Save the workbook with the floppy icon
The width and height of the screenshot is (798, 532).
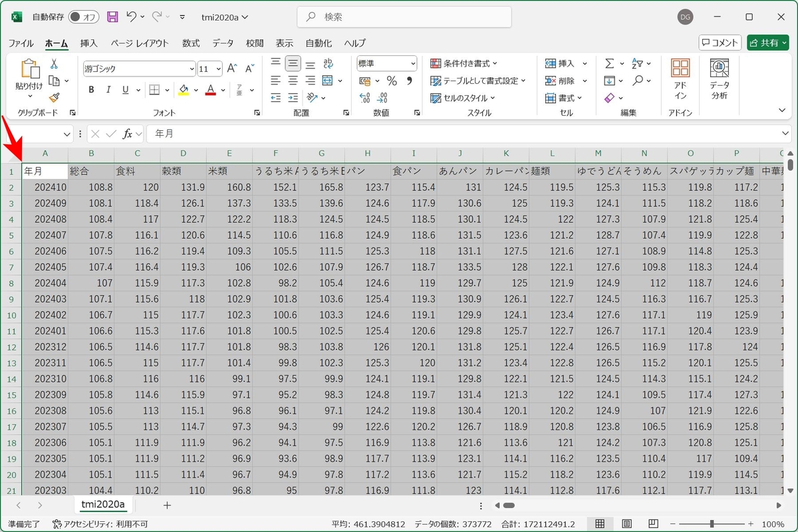(112, 17)
